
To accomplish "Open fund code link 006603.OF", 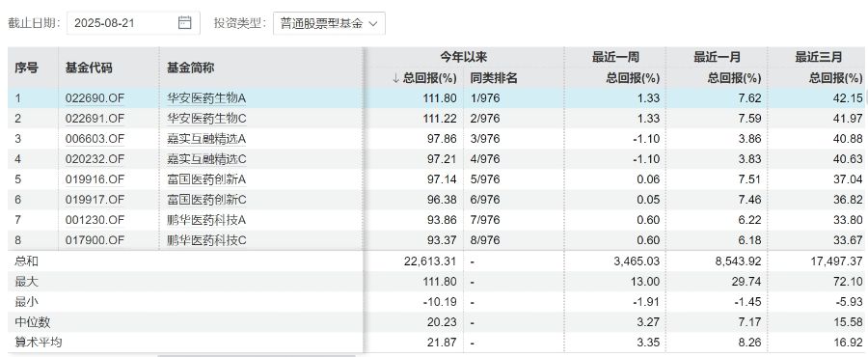I will pos(95,139).
